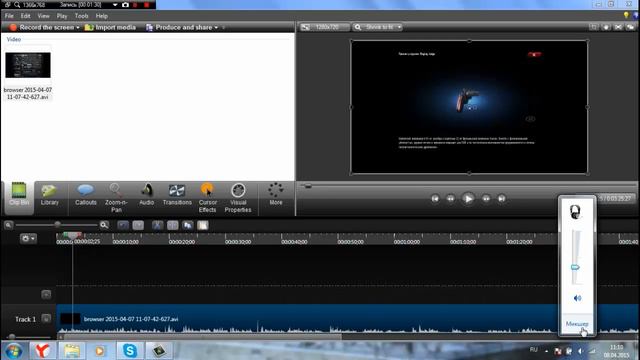The image size is (640, 360).
Task: Open timeline track settings gear dropdown
Action: (x=28, y=238)
